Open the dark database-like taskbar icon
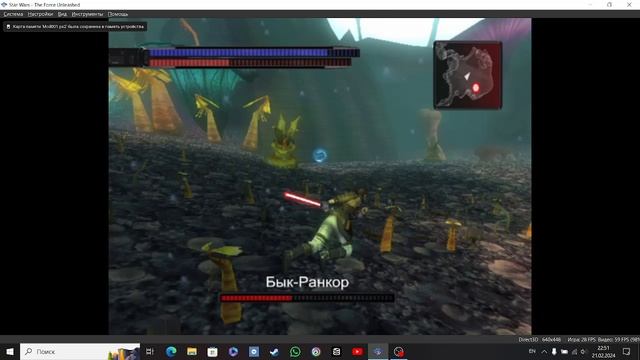640x360 pixels. point(336,351)
